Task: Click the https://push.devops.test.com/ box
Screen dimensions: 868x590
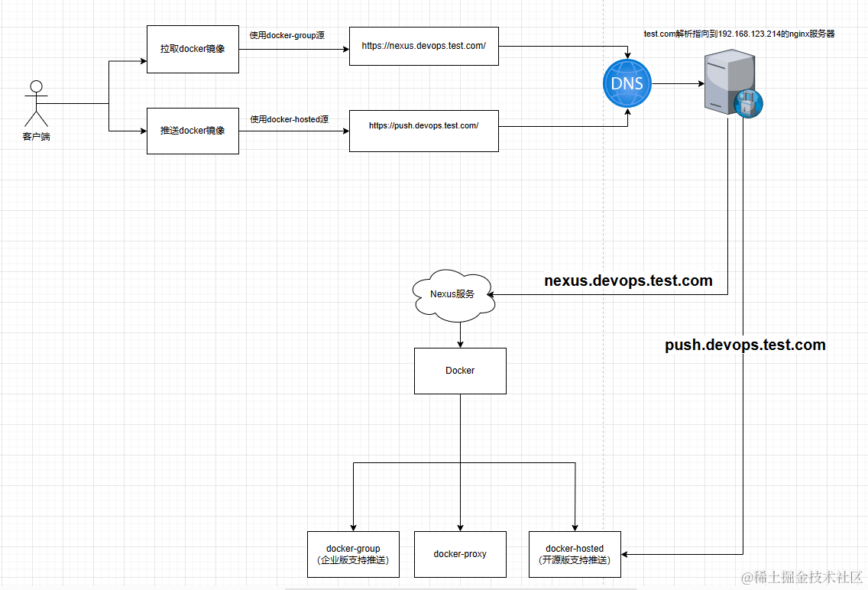Action: [424, 131]
